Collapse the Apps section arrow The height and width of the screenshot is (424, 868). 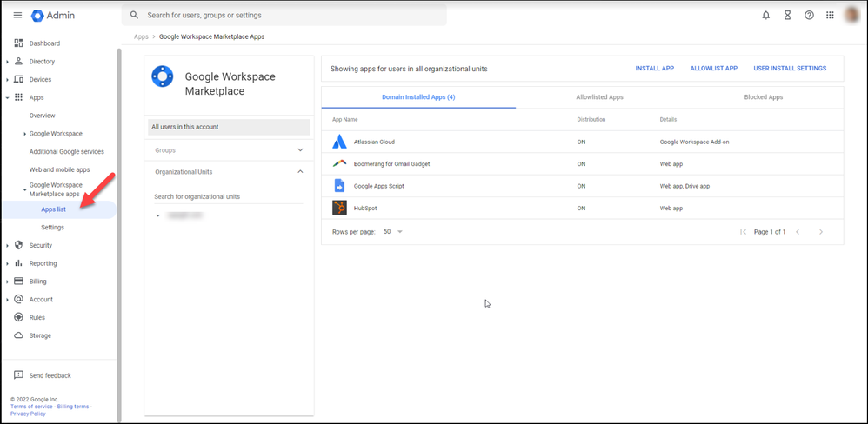[7, 98]
